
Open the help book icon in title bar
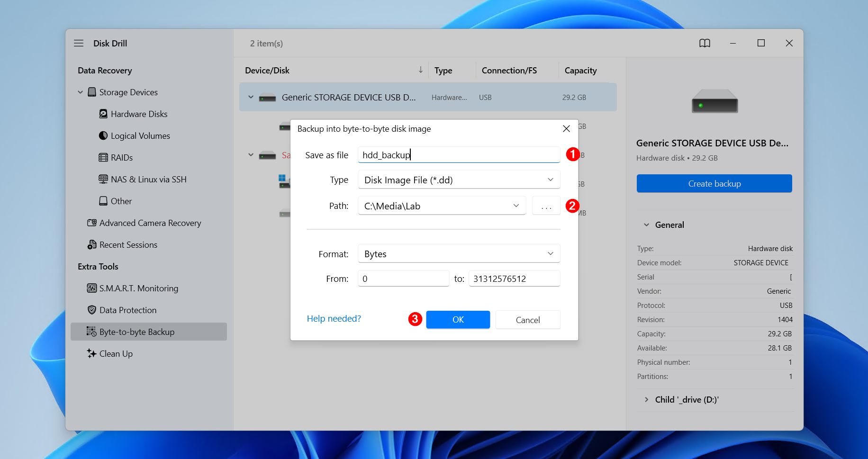point(705,43)
